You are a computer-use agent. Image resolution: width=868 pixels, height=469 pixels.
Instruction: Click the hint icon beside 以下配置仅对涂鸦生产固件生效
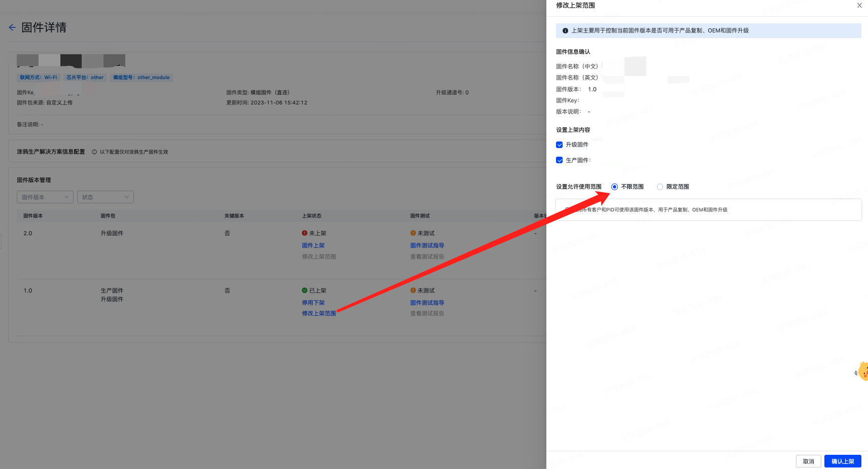(94, 152)
